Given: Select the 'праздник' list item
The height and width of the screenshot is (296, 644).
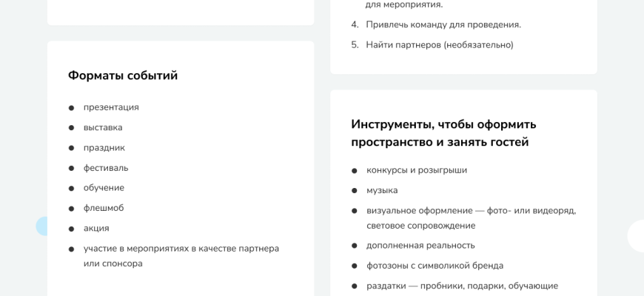Looking at the screenshot, I should [104, 148].
